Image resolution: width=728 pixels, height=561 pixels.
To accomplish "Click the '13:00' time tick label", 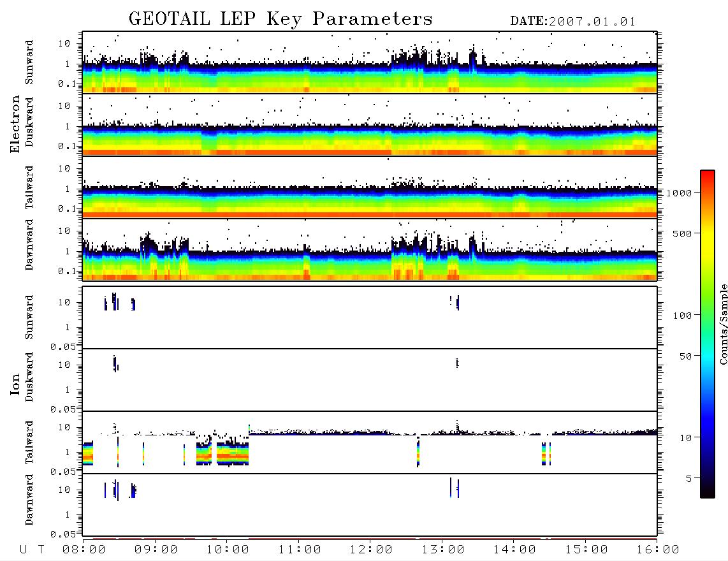I will 443,550.
